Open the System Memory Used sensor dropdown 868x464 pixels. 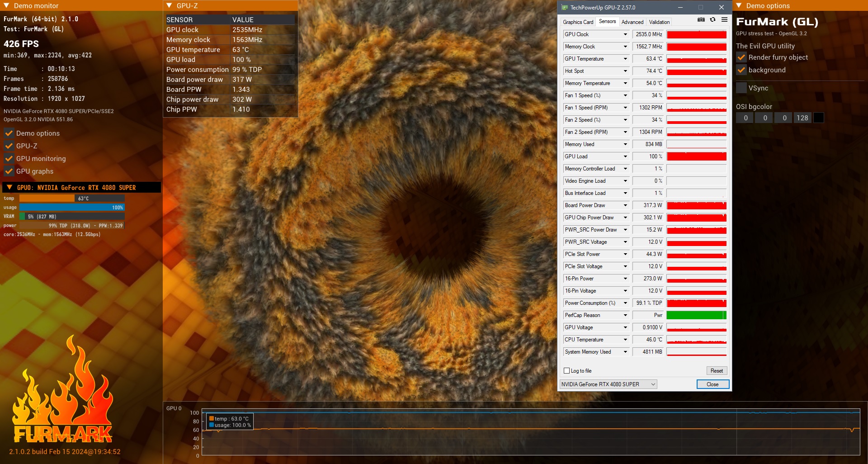pos(625,352)
